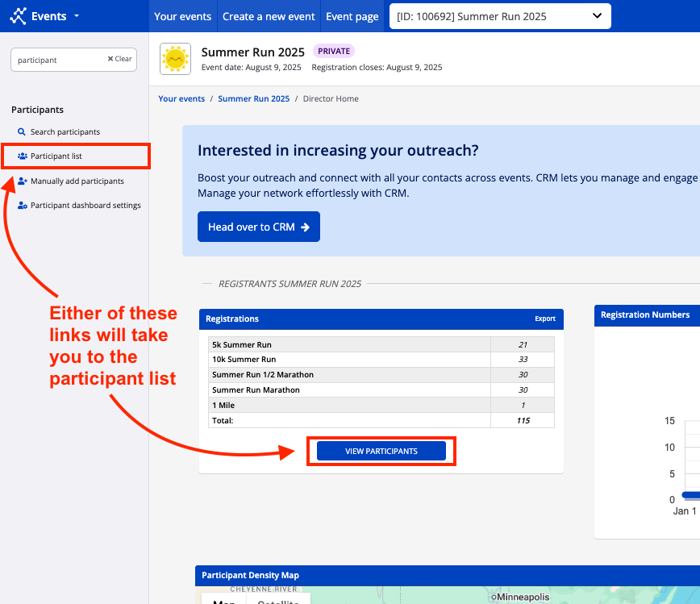Switch to the Your events tab
The height and width of the screenshot is (604, 700).
coord(182,16)
